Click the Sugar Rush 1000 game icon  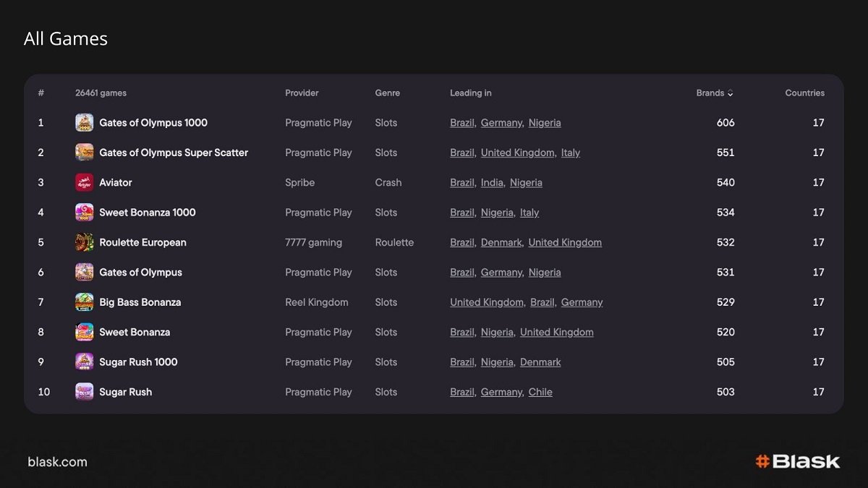point(85,362)
